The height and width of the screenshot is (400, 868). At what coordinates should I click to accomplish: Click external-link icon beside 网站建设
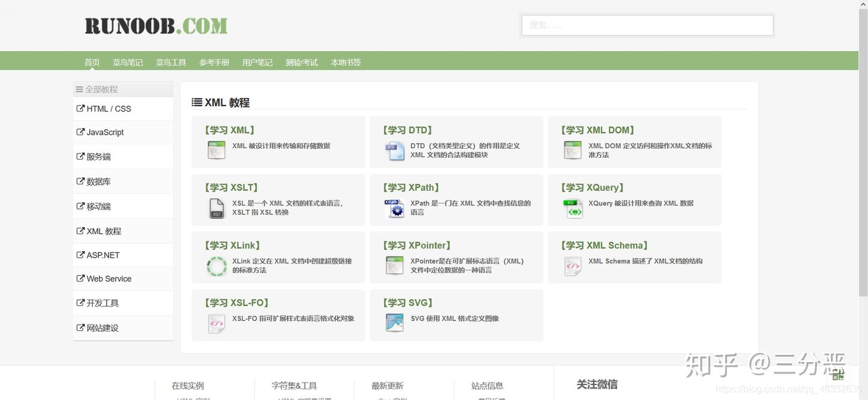tap(80, 328)
